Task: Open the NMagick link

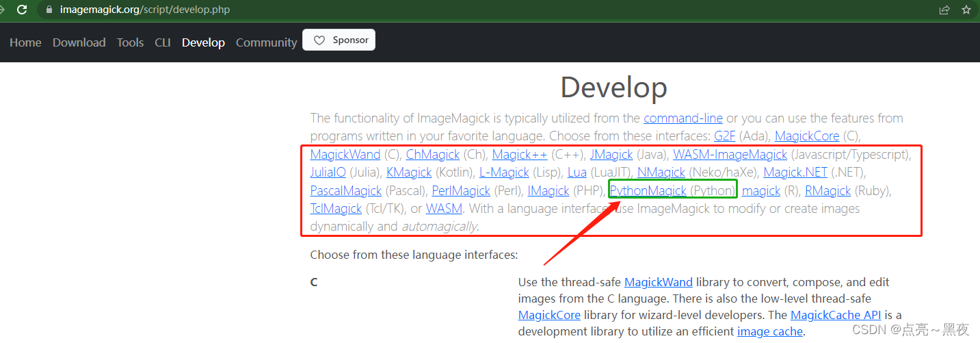Action: pos(661,172)
